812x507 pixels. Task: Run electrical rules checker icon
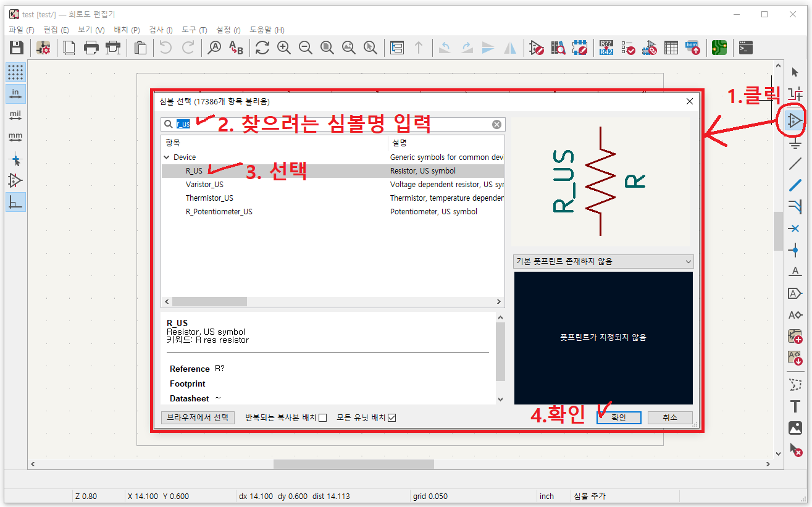pyautogui.click(x=628, y=48)
